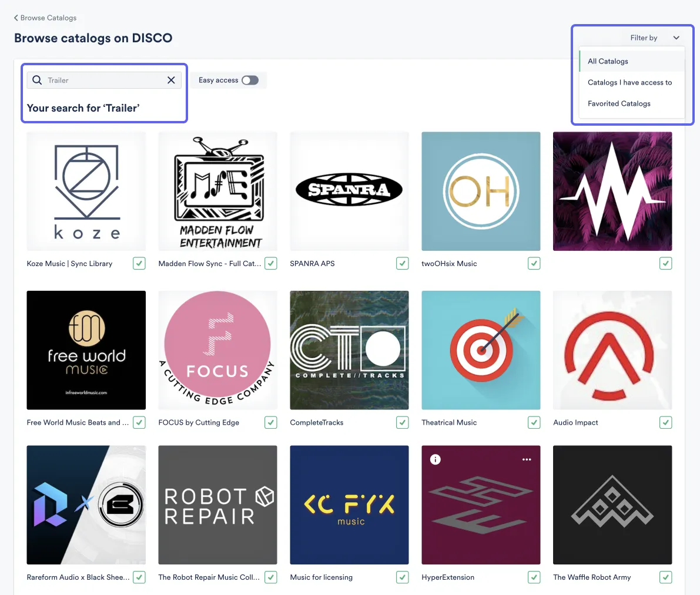Open the Koze Music logo thumbnail
The width and height of the screenshot is (700, 595).
coord(86,191)
